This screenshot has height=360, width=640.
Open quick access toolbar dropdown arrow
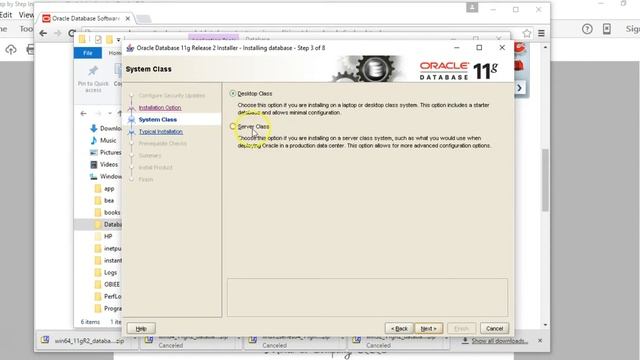tap(118, 40)
